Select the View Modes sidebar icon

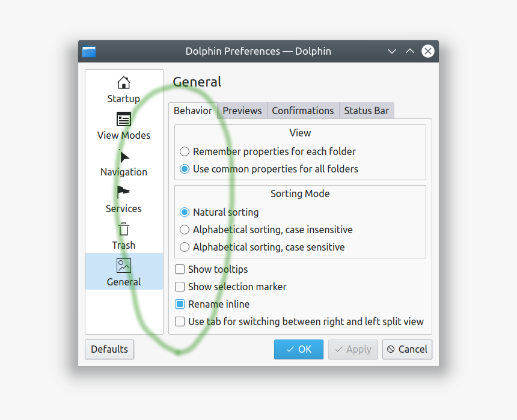124,119
